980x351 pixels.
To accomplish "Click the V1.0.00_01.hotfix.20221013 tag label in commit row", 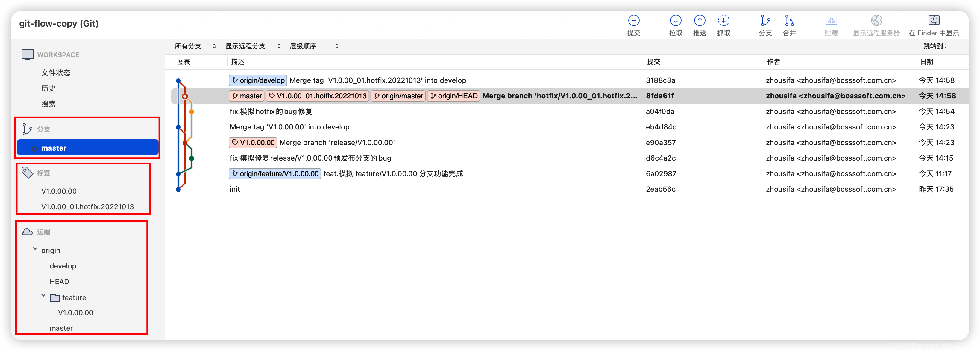I will click(x=317, y=96).
